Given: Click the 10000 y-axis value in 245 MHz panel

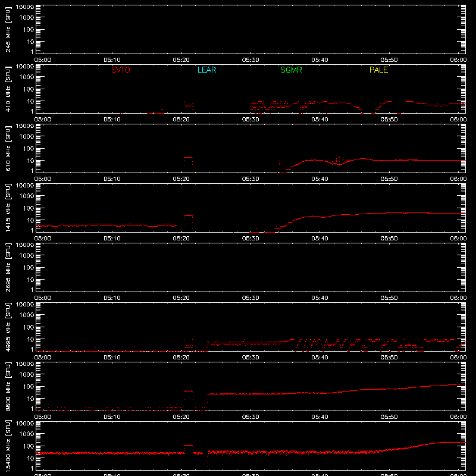Looking at the screenshot, I should tap(25, 7).
